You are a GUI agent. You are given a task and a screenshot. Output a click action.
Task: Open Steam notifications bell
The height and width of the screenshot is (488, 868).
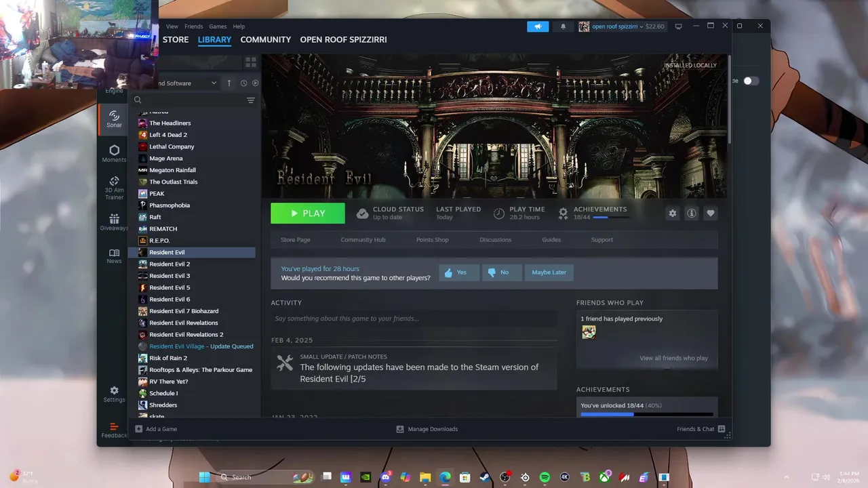[563, 26]
